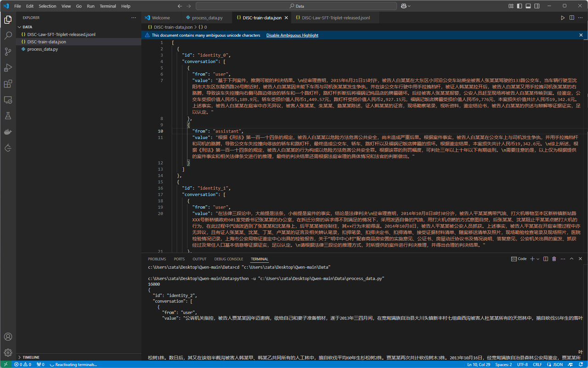The width and height of the screenshot is (588, 368).
Task: Open the Help menu
Action: (125, 6)
